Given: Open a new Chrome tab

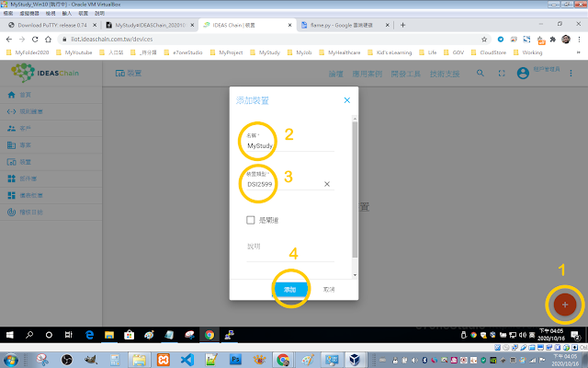Looking at the screenshot, I should [x=402, y=25].
